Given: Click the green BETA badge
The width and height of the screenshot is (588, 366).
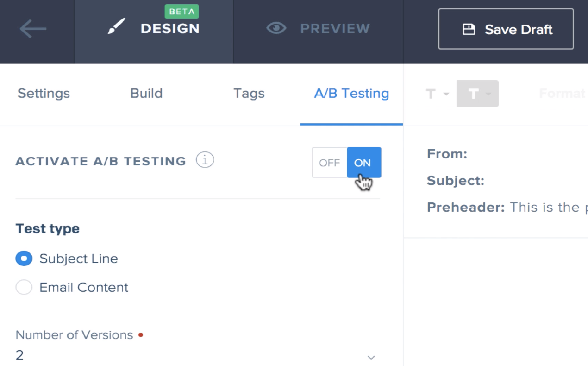Looking at the screenshot, I should (x=181, y=11).
